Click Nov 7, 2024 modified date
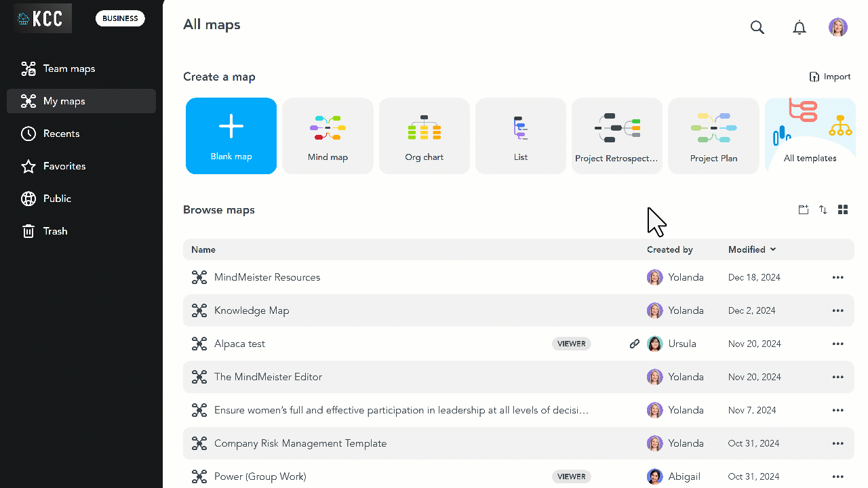Screen dimensions: 868x488 click(752, 410)
